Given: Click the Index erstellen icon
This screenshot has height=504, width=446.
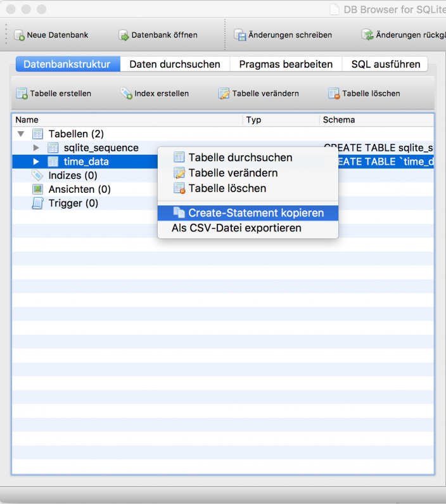Looking at the screenshot, I should click(126, 94).
